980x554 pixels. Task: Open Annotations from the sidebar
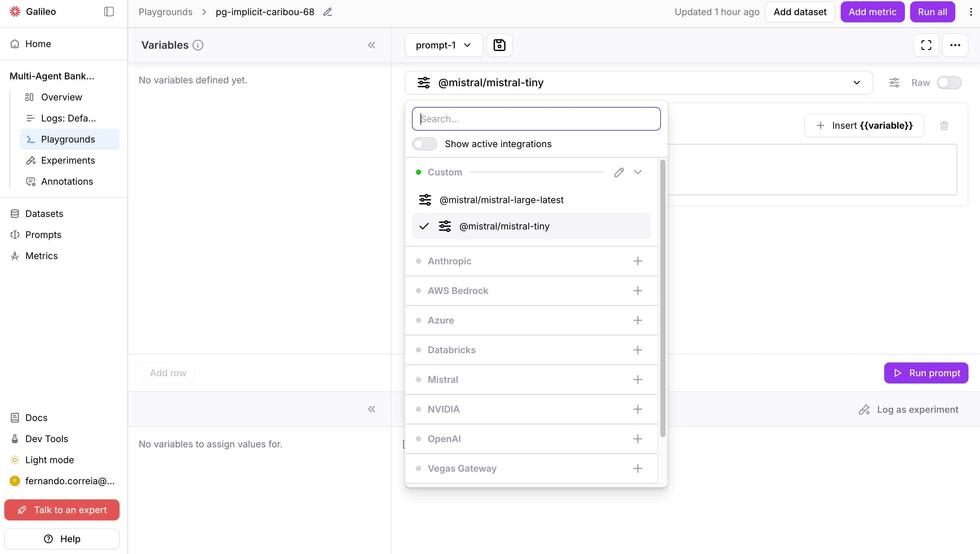tap(67, 181)
